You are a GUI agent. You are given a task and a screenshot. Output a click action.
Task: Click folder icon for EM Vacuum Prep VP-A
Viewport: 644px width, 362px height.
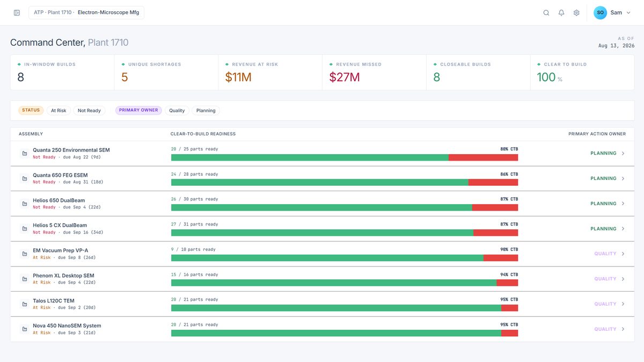tap(24, 254)
